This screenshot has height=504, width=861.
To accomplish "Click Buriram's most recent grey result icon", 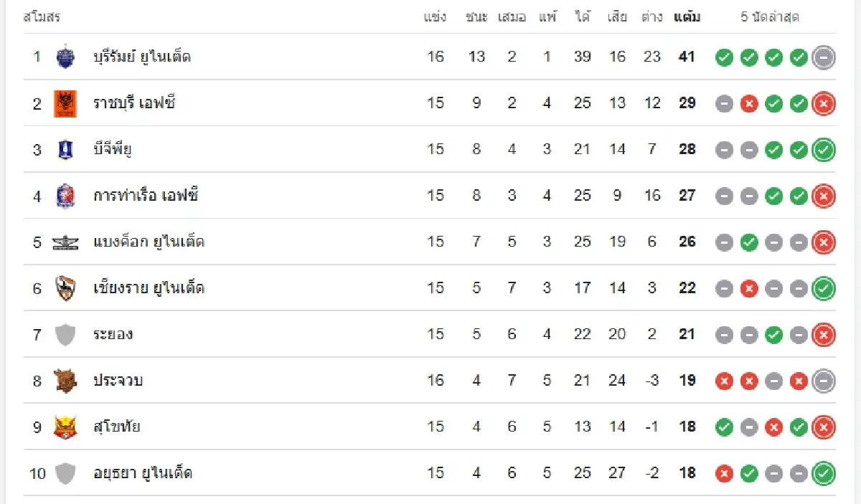I will [x=824, y=57].
